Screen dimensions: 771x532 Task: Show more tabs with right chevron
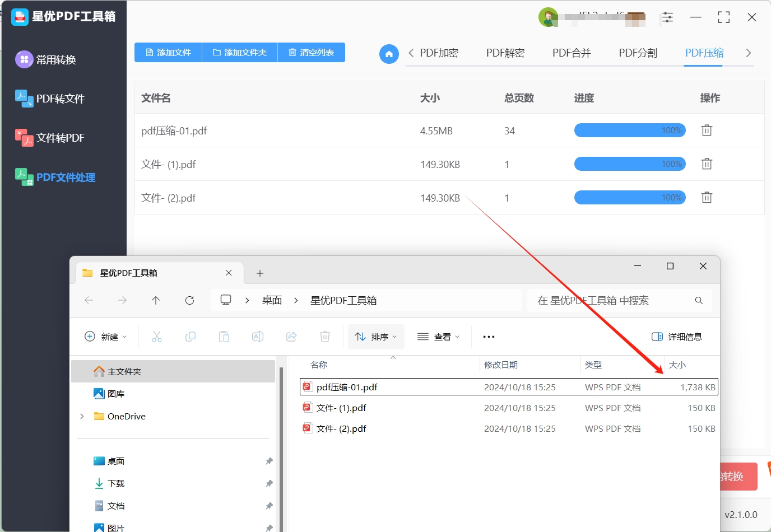click(x=748, y=53)
